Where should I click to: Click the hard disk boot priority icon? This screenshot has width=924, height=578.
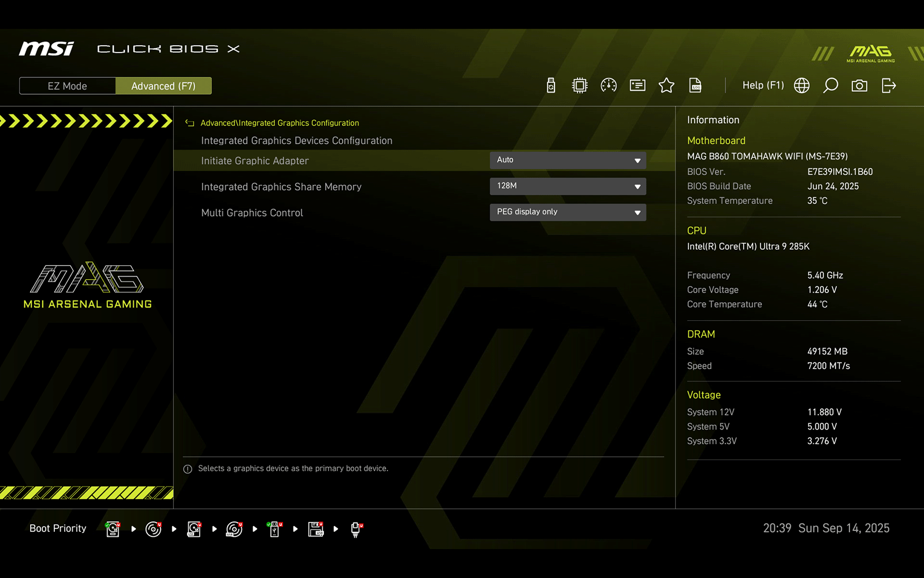[x=113, y=529]
